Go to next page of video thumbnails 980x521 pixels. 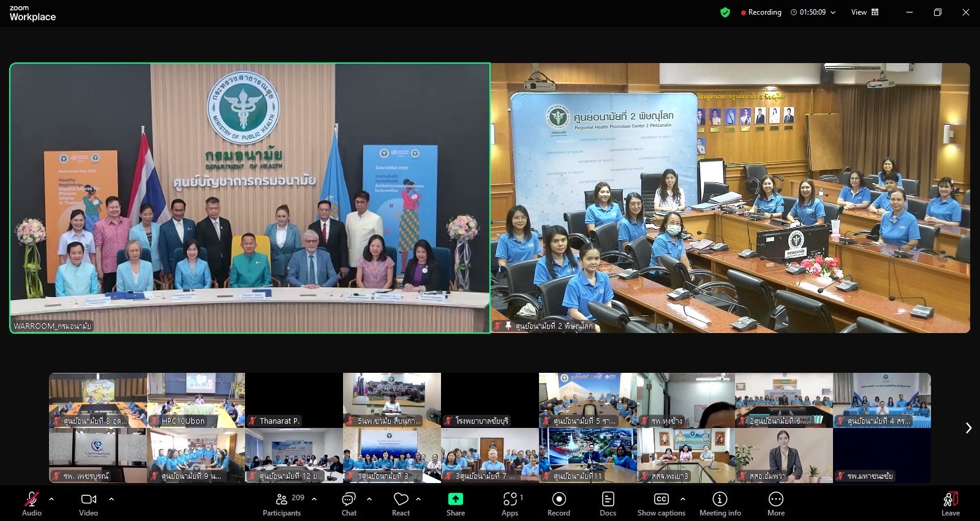968,428
